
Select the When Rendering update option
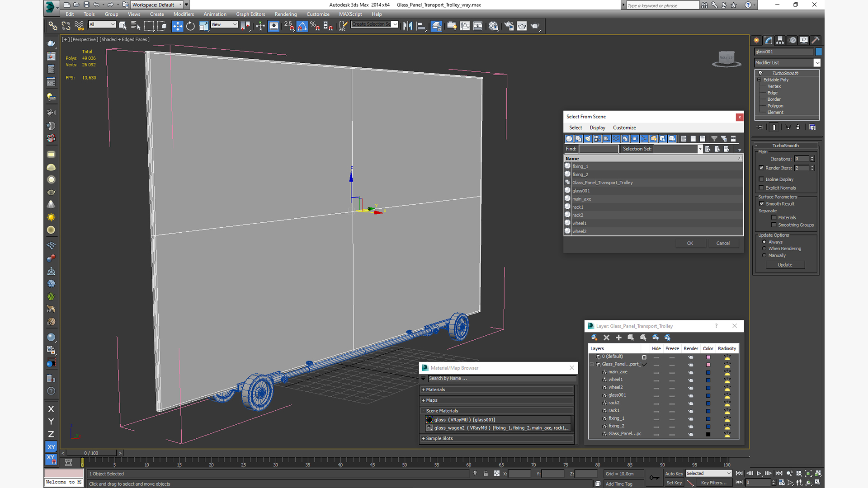coord(764,249)
